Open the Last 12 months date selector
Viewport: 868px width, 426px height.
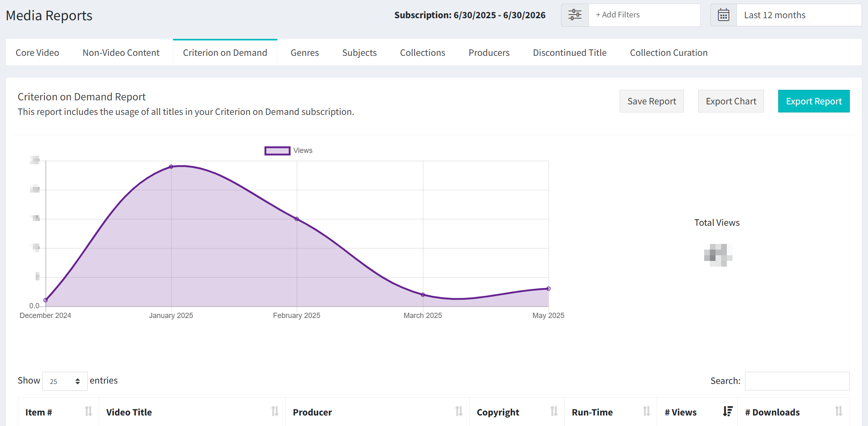pos(799,15)
